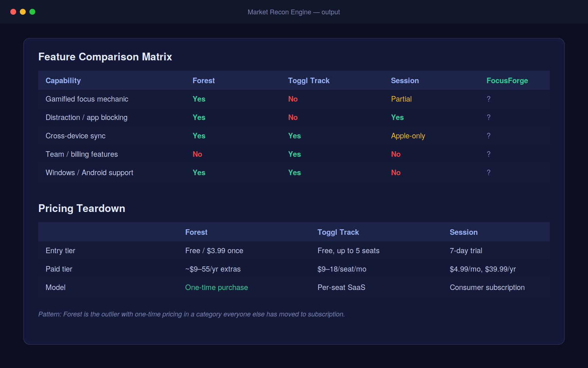This screenshot has height=368, width=588.
Task: Click Session's 'Yes' for Distraction / app blocking
Action: point(397,117)
